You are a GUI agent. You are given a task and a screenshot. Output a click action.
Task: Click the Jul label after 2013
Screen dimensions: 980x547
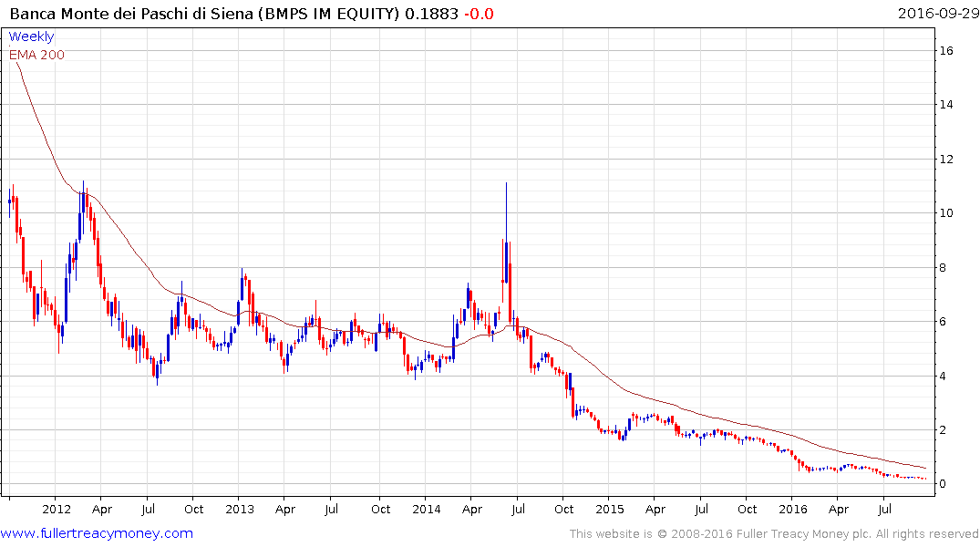[x=331, y=509]
